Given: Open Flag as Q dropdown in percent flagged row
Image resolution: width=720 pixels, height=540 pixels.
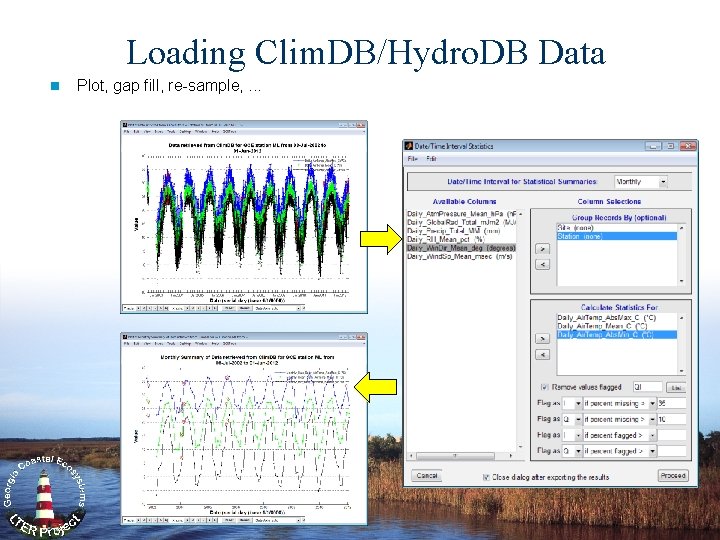Looking at the screenshot, I should click(x=572, y=451).
